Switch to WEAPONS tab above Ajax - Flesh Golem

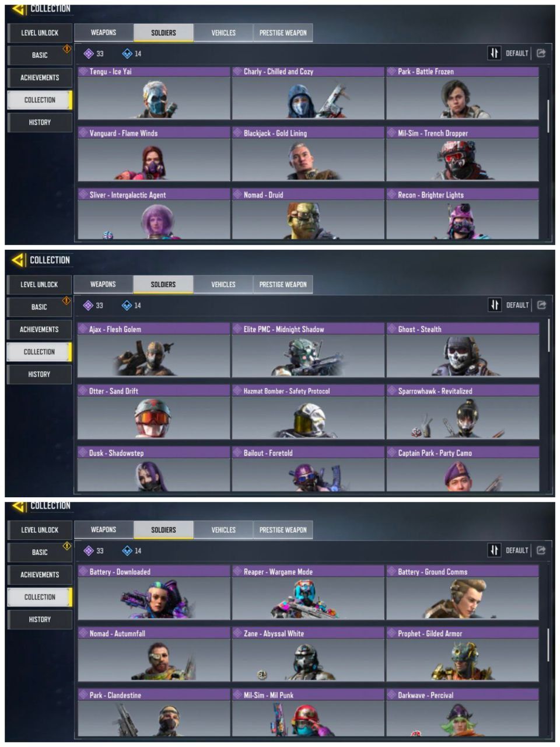click(x=103, y=284)
